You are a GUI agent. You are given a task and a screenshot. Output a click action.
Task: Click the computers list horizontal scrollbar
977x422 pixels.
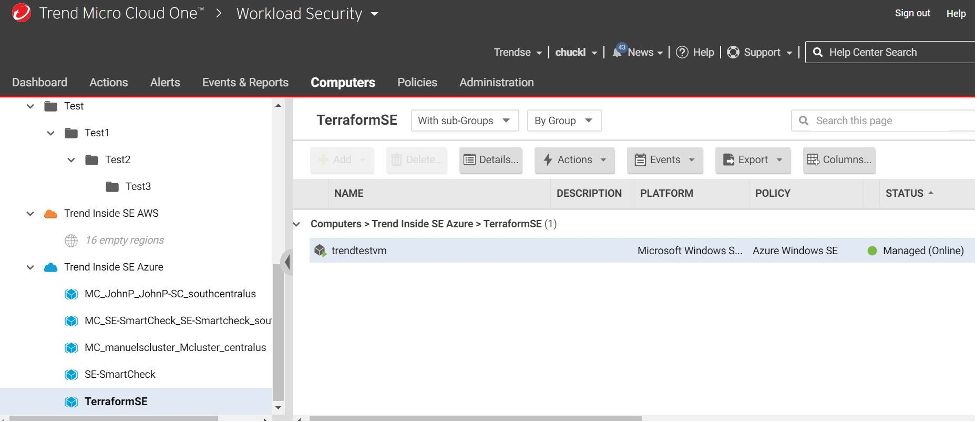475,418
